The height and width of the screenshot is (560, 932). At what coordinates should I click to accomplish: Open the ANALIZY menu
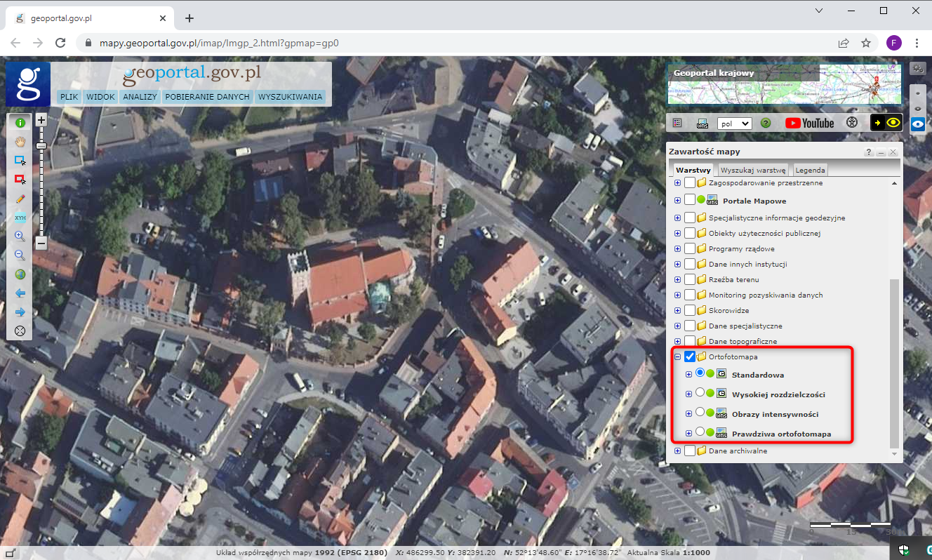coord(140,97)
